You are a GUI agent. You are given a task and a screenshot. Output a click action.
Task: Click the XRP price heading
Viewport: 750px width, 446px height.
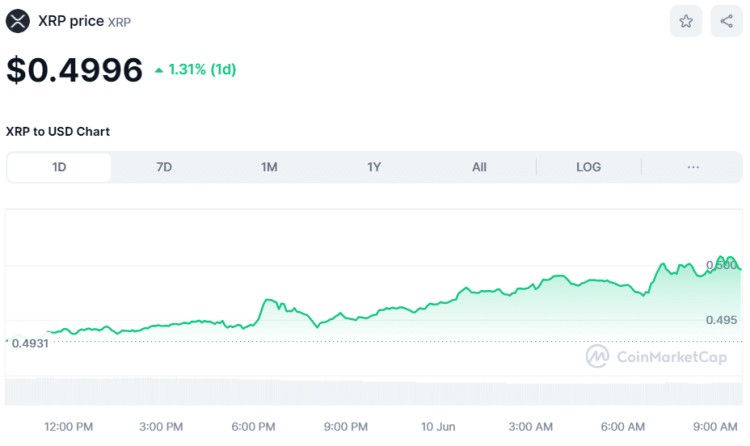(x=71, y=21)
